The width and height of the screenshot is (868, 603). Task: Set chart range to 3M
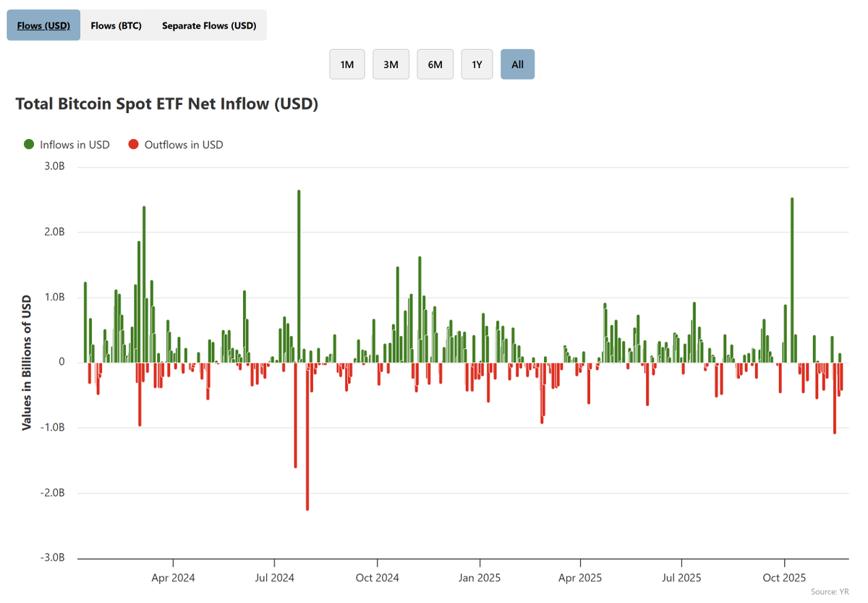391,64
